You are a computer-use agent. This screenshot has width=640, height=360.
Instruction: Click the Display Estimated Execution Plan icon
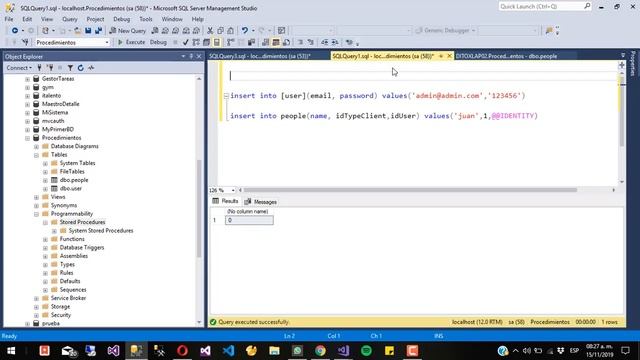pyautogui.click(x=196, y=42)
